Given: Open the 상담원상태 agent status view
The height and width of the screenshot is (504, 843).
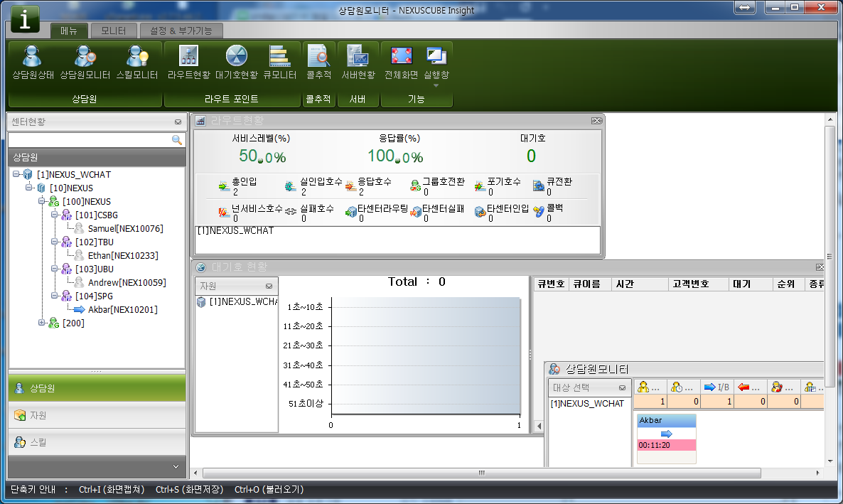Looking at the screenshot, I should click(33, 63).
